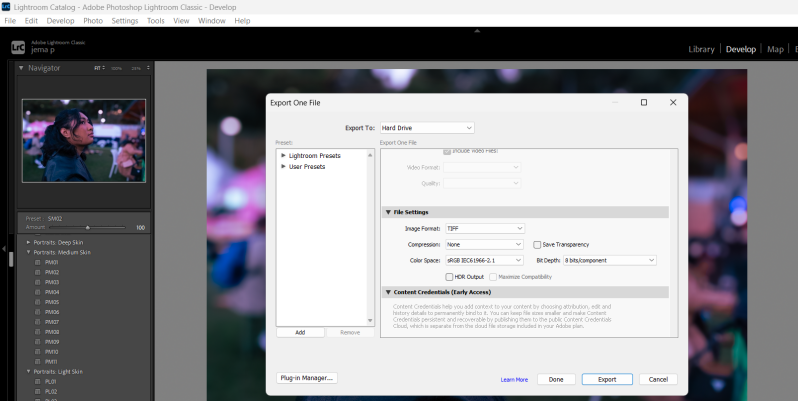Collapse the File Settings section
798x401 pixels.
(x=388, y=212)
